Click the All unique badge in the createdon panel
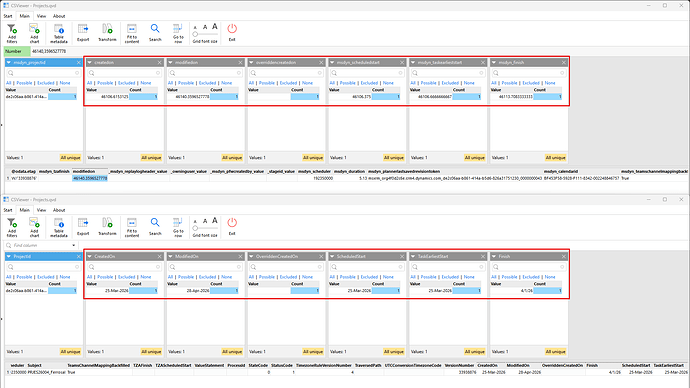The image size is (690, 388). (x=151, y=157)
